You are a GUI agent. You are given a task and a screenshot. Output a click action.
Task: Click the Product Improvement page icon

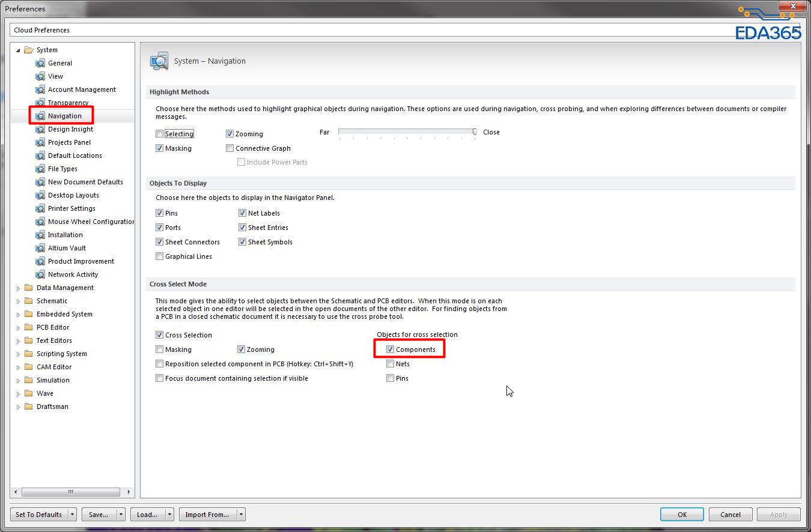tap(40, 261)
